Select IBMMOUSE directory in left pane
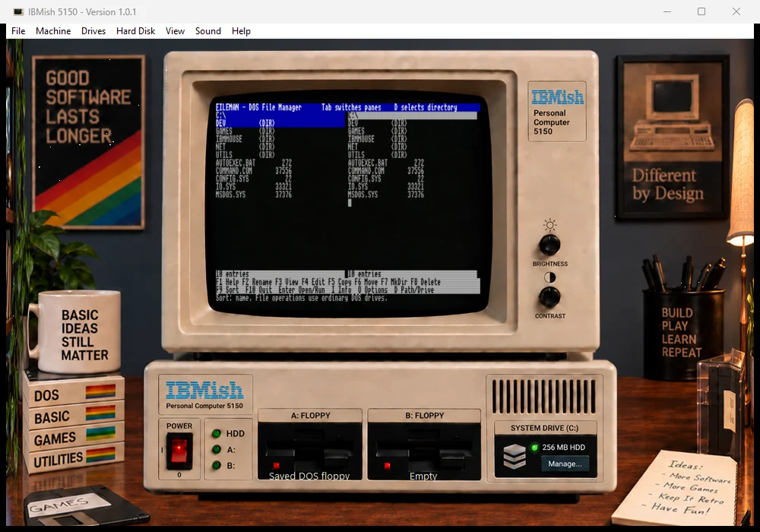Viewport: 760px width, 532px height. 280,139
